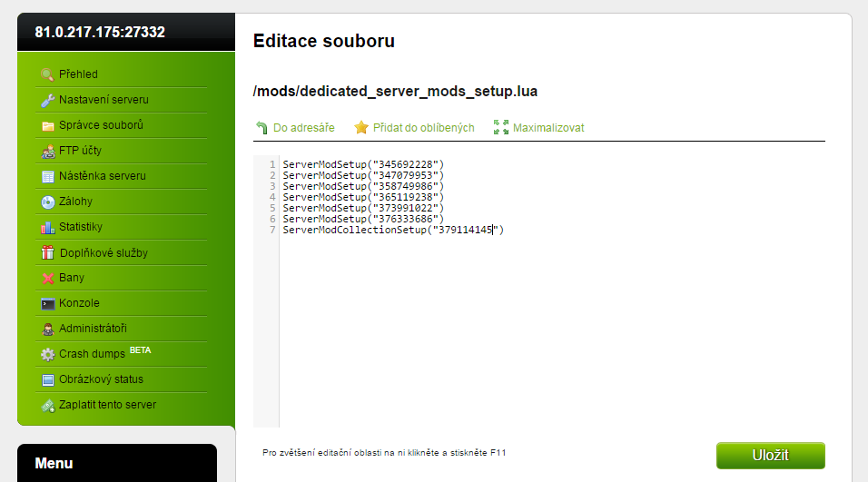Maximize the editor with Maximalizovat link
Screen dimensions: 868x482
[547, 128]
